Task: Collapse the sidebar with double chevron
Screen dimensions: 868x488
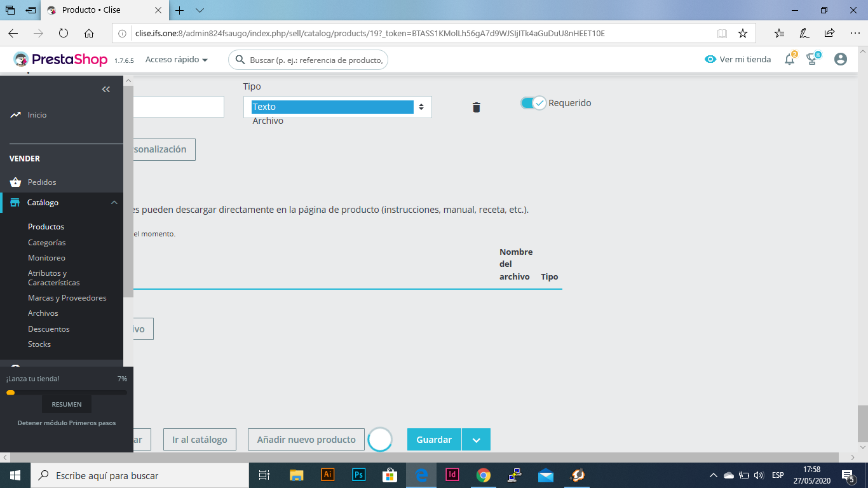Action: pos(106,90)
